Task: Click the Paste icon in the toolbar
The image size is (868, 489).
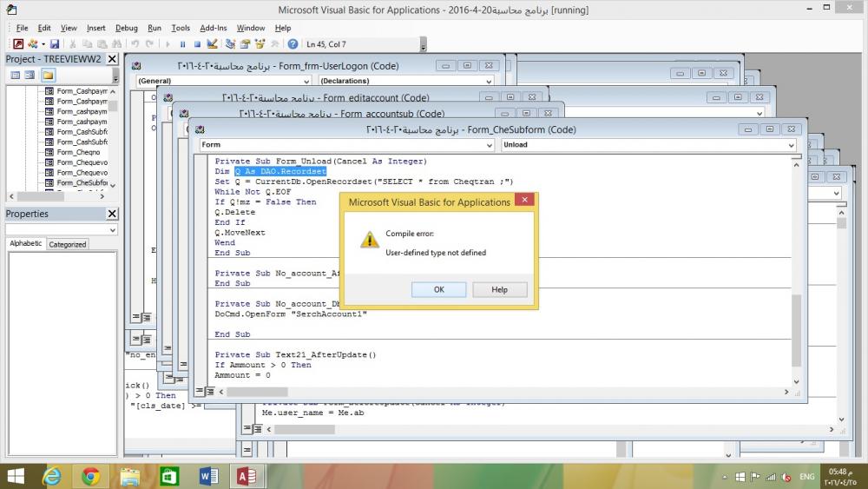Action: coord(102,43)
